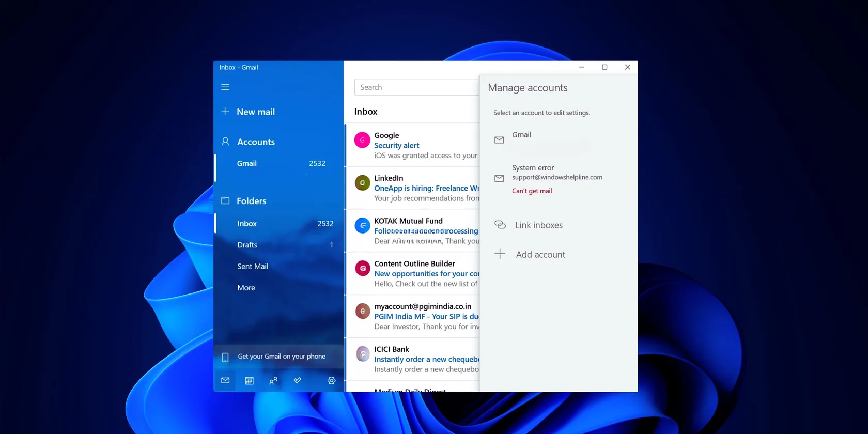Open the To Do checkmark icon
The image size is (868, 434).
pyautogui.click(x=298, y=381)
